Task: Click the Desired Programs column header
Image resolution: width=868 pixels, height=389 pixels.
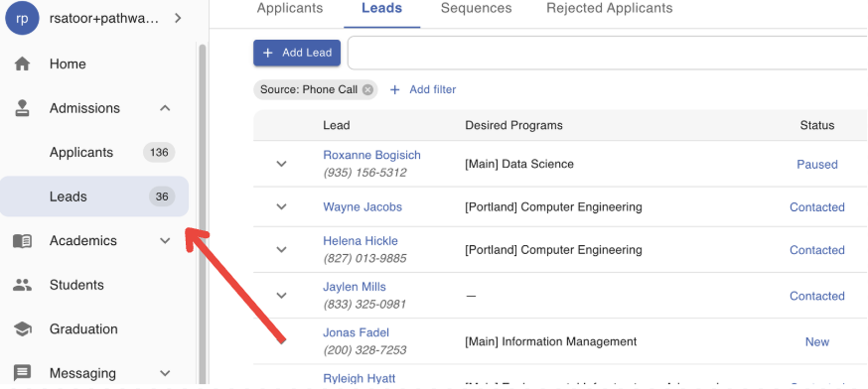Action: point(513,125)
